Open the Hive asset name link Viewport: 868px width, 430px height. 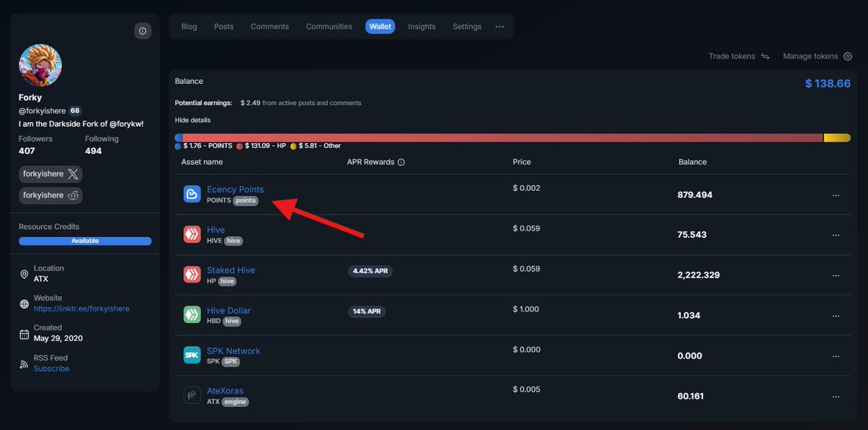coord(216,230)
